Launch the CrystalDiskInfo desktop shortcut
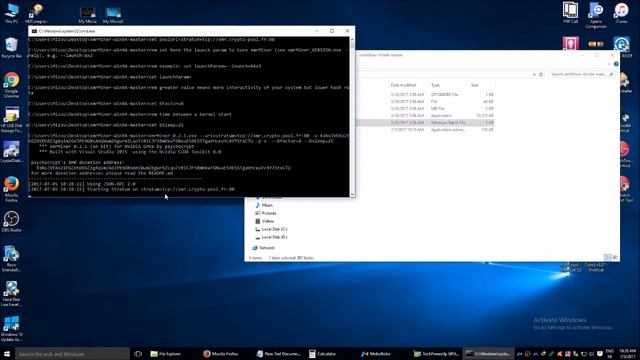This screenshot has width=640, height=360. 11,152
